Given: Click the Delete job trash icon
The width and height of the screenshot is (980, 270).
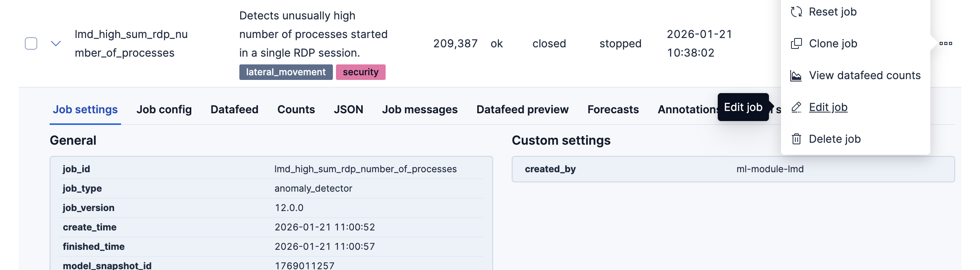Looking at the screenshot, I should pos(796,139).
